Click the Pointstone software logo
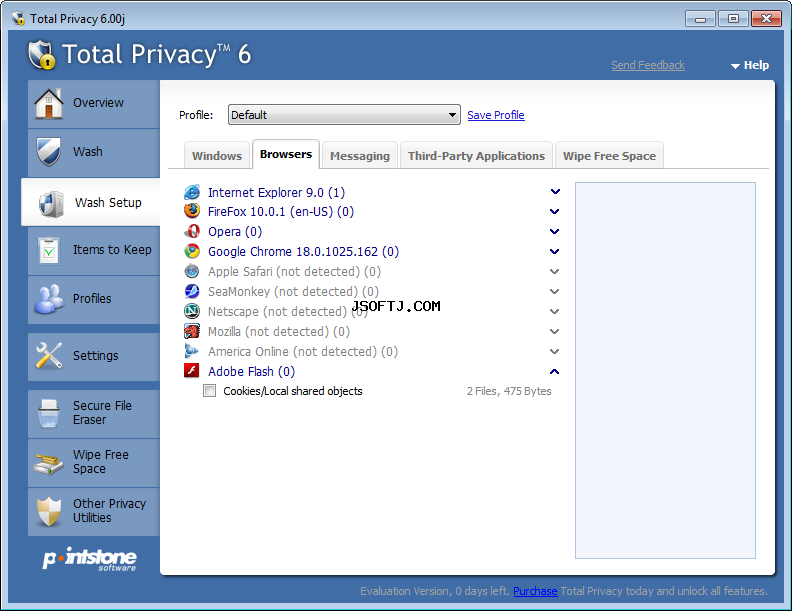792x611 pixels. 89,559
